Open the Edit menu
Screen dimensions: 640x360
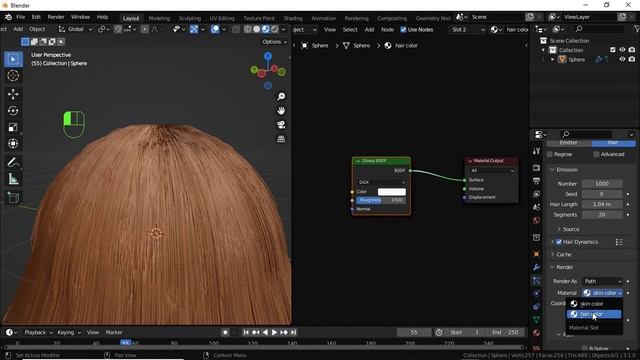coord(36,17)
